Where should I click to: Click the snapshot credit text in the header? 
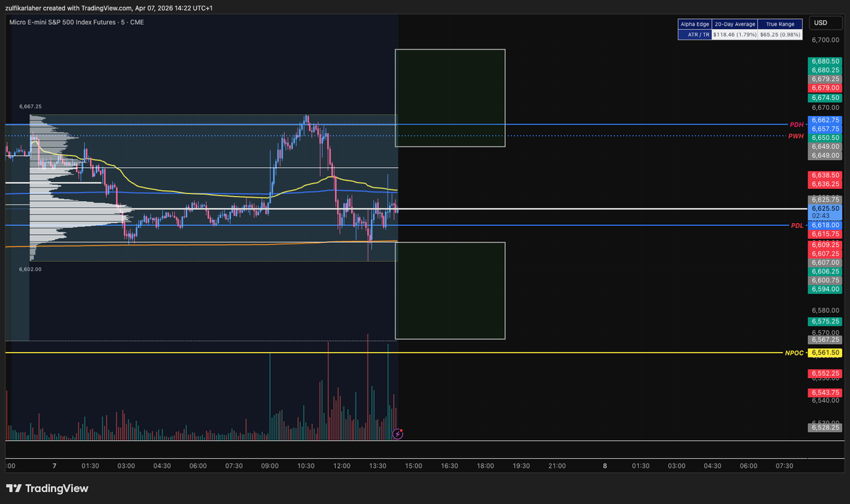pos(108,7)
